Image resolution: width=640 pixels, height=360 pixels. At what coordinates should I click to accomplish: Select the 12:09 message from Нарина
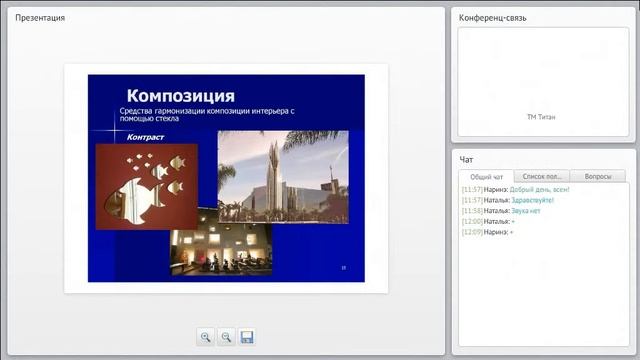(x=487, y=232)
